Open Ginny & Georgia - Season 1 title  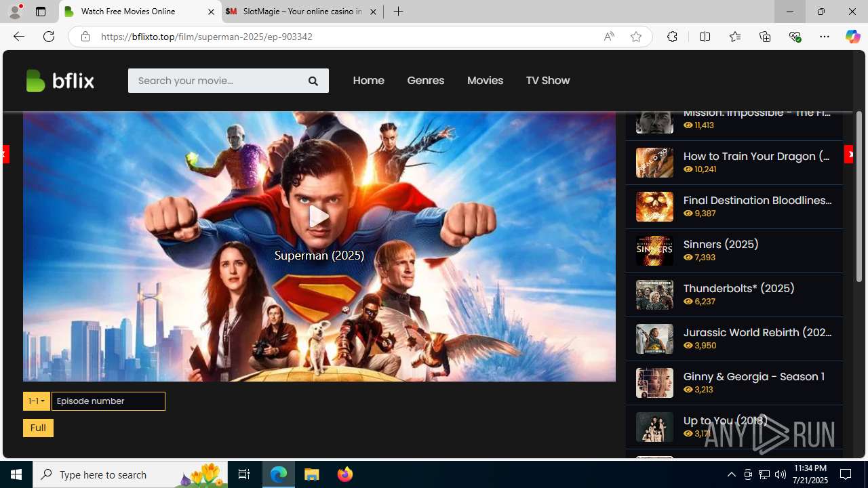(x=753, y=376)
